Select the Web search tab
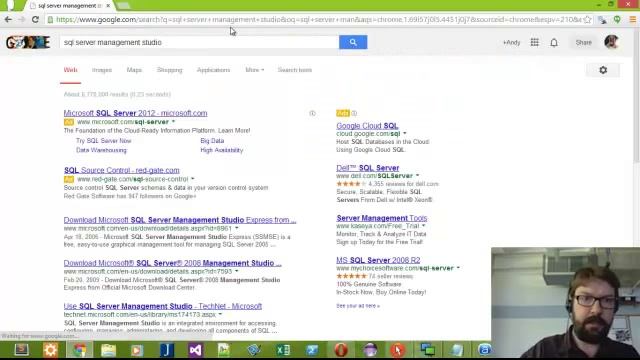640x360 pixels. (70, 70)
